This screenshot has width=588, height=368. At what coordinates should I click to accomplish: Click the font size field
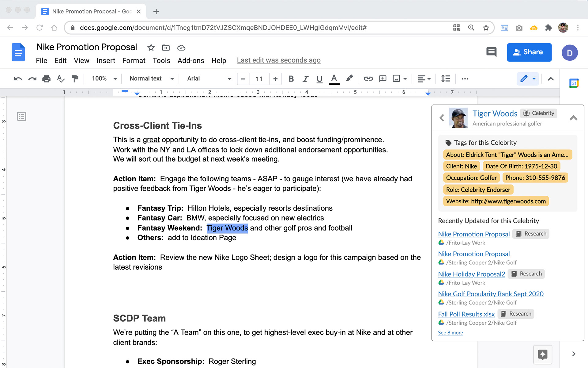pos(259,79)
